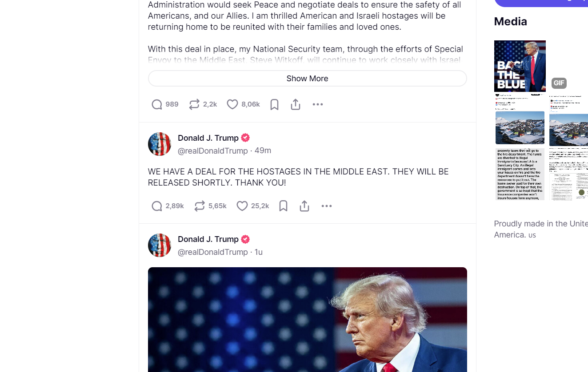ReTruth the post with 2,2k reposts
This screenshot has width=588, height=372.
pos(194,104)
